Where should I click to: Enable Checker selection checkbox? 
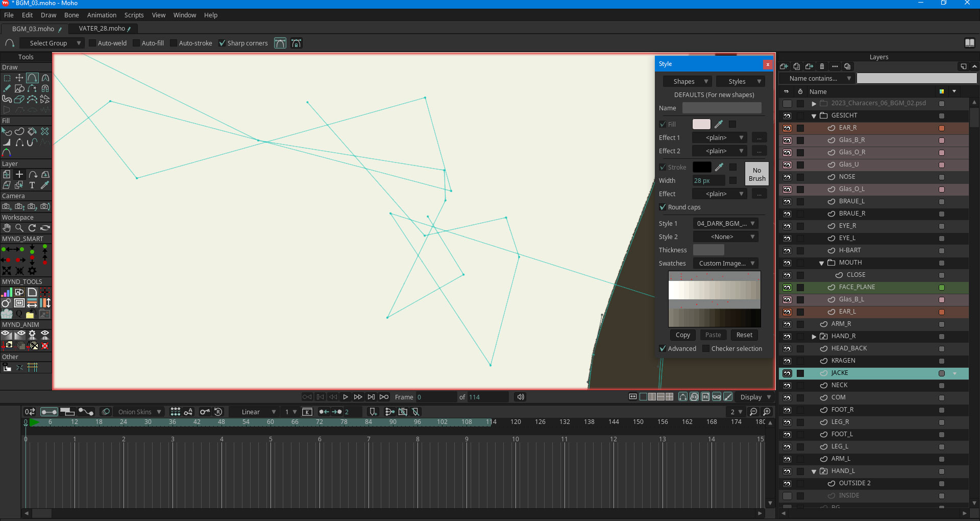(x=706, y=348)
